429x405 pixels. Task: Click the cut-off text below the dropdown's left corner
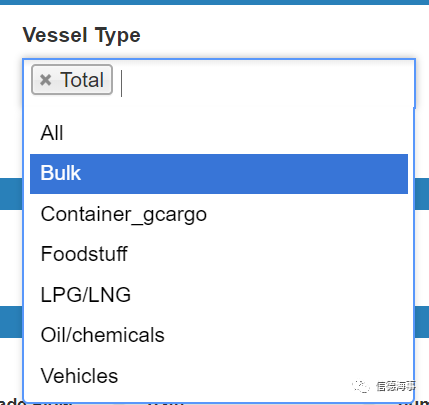pyautogui.click(x=13, y=401)
